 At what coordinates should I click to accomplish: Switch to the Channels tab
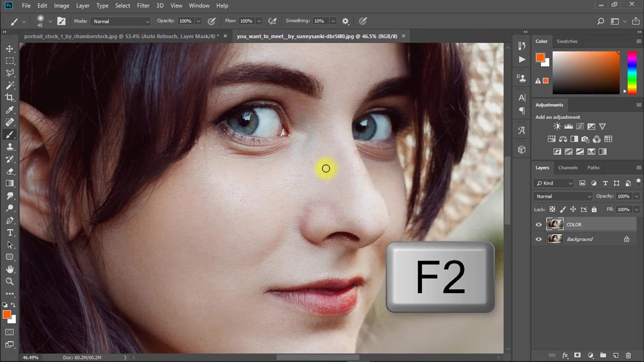click(568, 168)
